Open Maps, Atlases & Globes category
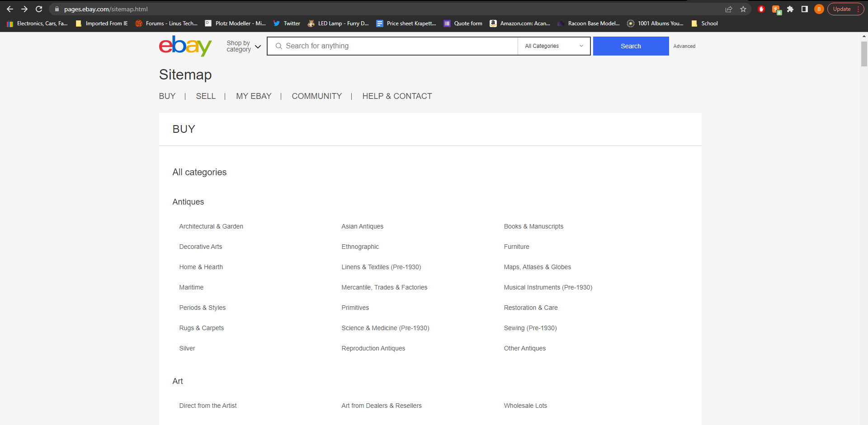 click(x=537, y=267)
